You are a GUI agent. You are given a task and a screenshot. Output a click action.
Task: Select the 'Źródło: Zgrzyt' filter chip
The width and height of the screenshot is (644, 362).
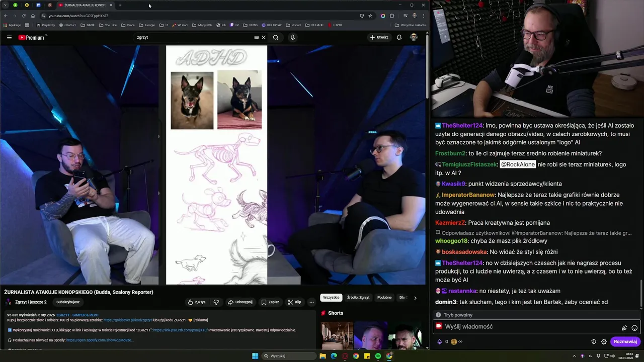tap(358, 298)
